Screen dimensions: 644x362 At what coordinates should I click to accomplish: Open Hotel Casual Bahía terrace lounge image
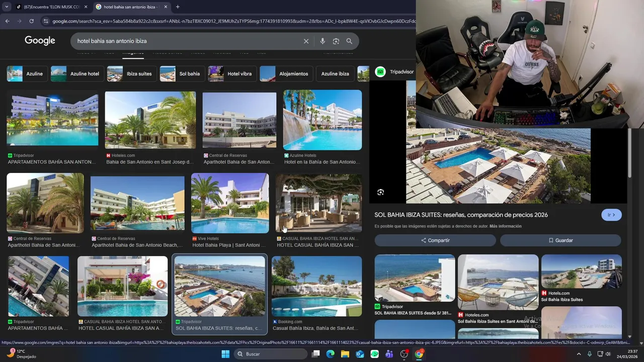318,203
